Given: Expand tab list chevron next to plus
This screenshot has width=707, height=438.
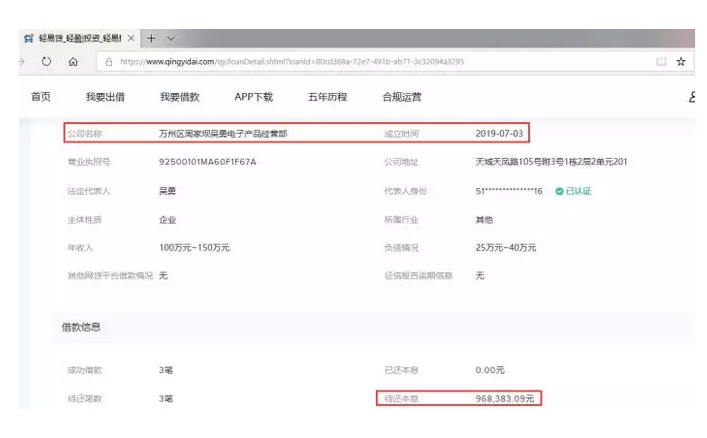Looking at the screenshot, I should (x=171, y=39).
